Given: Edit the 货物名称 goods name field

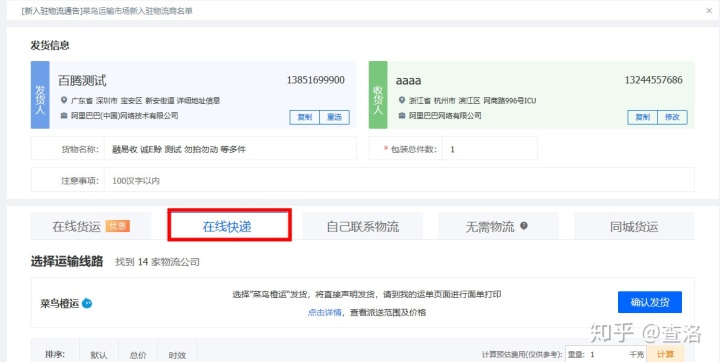Looking at the screenshot, I should coord(230,148).
